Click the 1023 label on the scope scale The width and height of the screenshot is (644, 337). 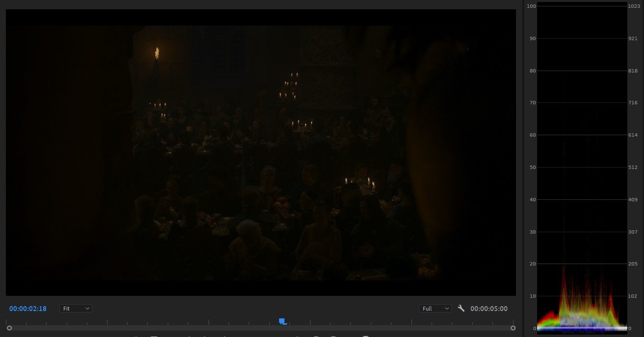[633, 6]
